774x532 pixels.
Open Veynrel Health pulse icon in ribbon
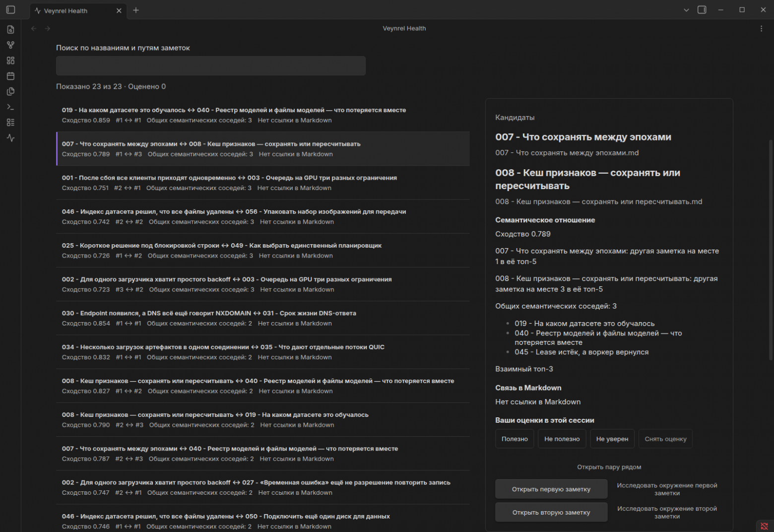[10, 138]
